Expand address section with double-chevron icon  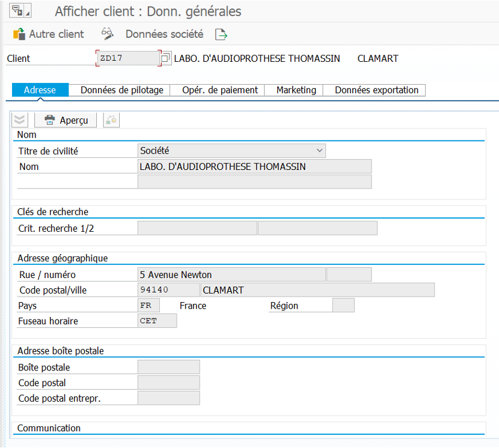click(x=20, y=120)
